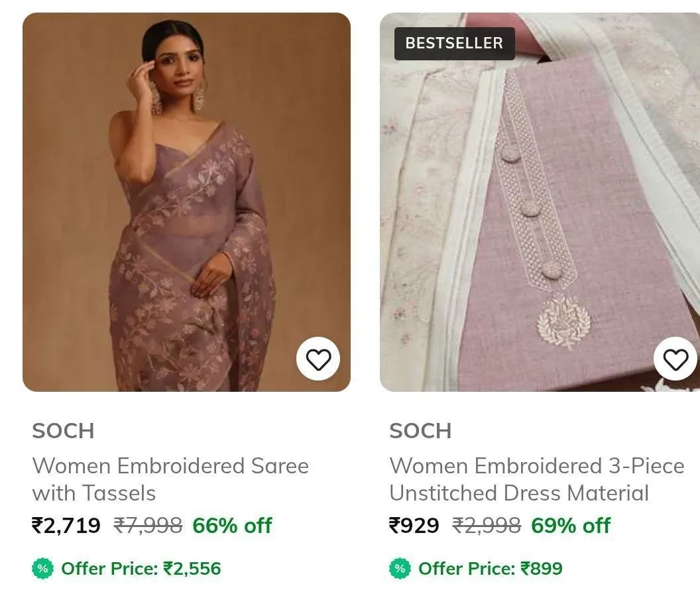
Task: Click the 66% off discount label
Action: (232, 526)
